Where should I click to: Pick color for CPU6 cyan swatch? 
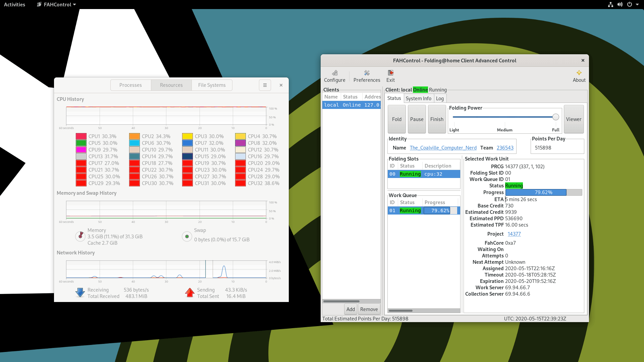(135, 143)
